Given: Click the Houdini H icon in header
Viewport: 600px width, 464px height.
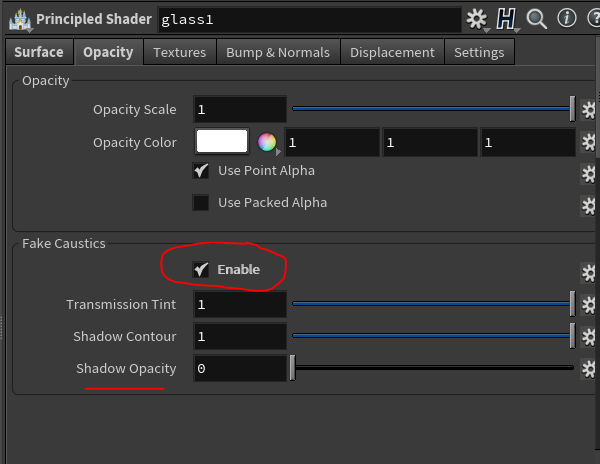Looking at the screenshot, I should click(507, 19).
